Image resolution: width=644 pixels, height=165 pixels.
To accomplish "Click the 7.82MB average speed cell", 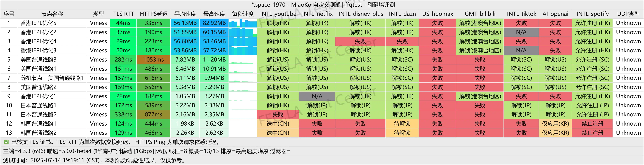I will [x=185, y=60].
